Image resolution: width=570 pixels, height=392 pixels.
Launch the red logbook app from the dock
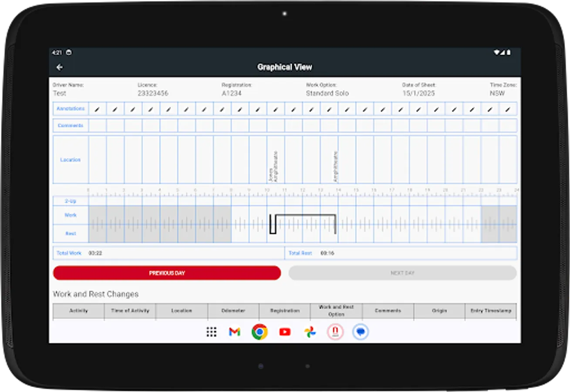point(335,332)
